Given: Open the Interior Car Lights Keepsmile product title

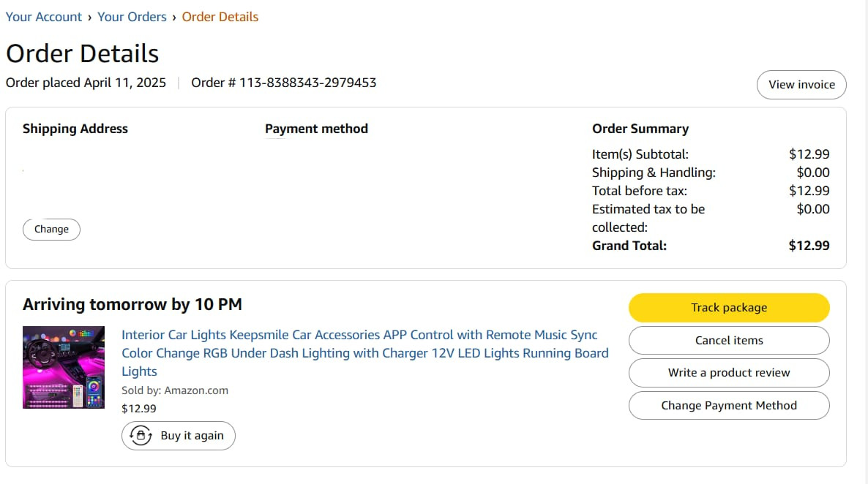Looking at the screenshot, I should coord(364,353).
